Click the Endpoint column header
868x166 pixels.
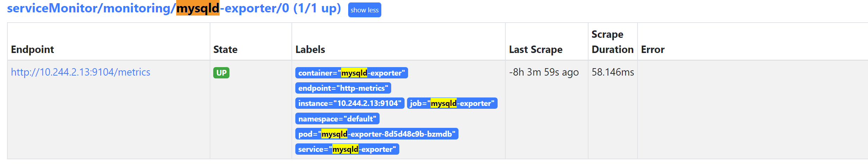coord(32,49)
